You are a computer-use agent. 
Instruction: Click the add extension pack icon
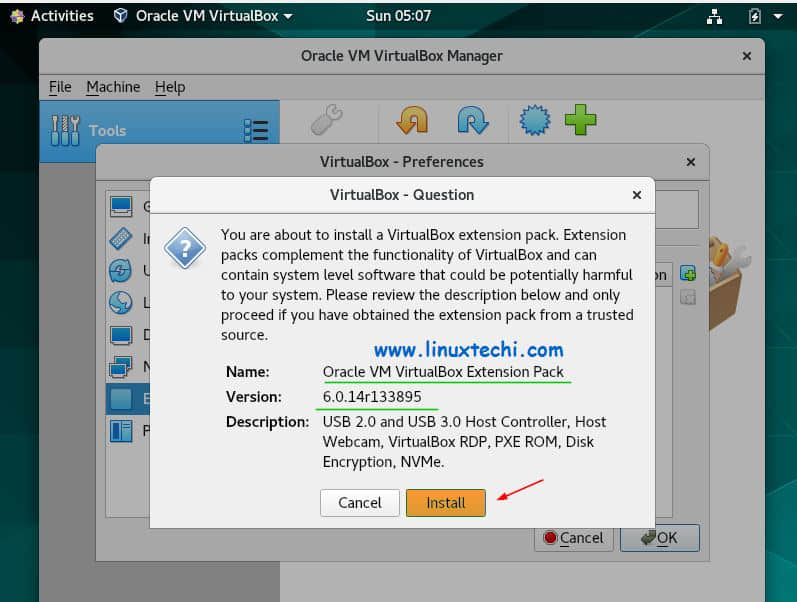(x=687, y=273)
